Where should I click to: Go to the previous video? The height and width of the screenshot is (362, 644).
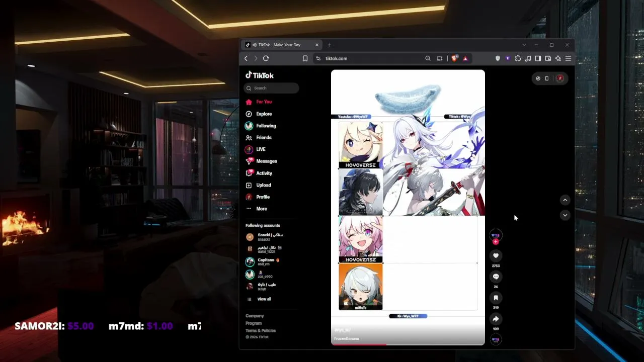pos(565,200)
